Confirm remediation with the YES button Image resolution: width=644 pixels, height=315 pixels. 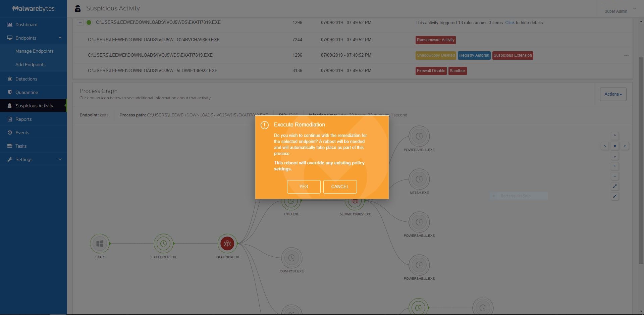coord(304,187)
